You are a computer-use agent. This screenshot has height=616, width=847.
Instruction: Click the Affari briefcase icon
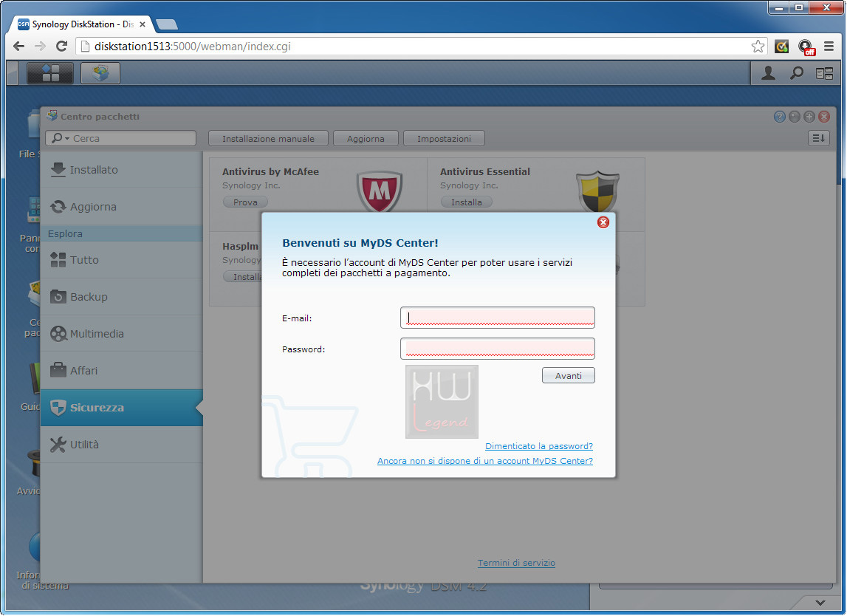point(58,370)
